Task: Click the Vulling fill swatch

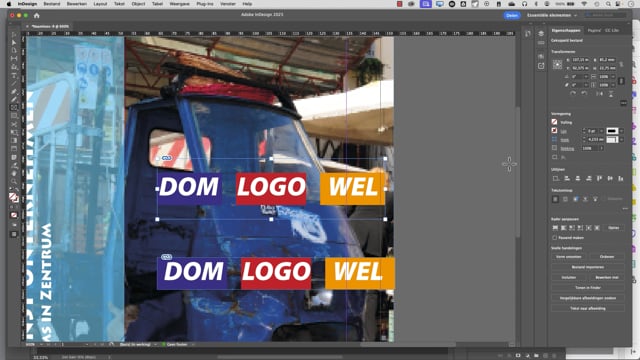Action: 554,122
